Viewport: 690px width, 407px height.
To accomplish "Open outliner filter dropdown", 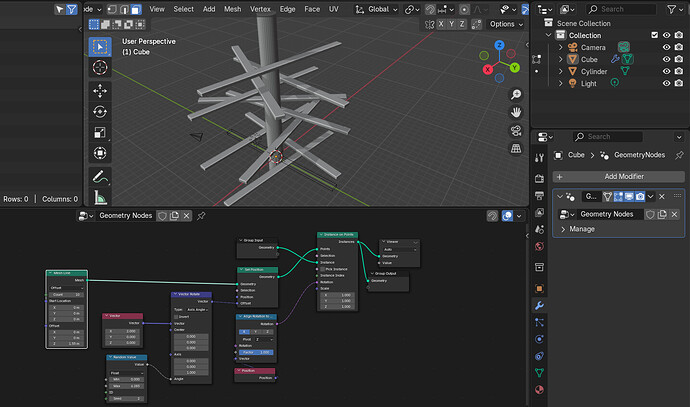I will (674, 9).
